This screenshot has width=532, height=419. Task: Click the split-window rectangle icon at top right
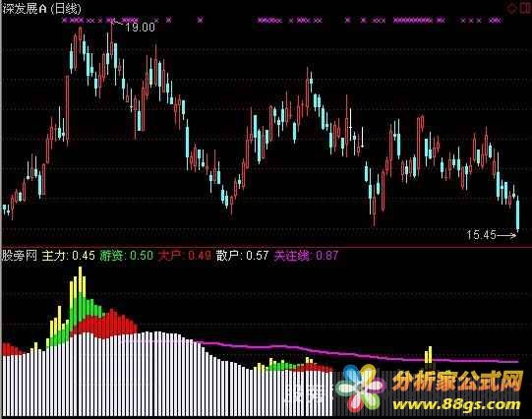point(525,8)
